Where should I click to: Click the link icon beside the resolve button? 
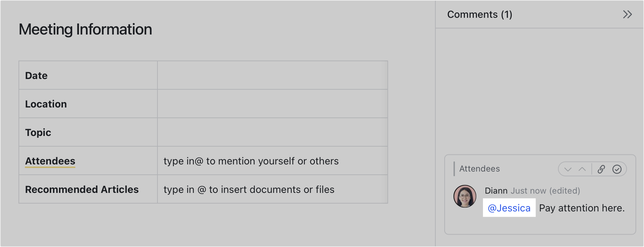[601, 169]
